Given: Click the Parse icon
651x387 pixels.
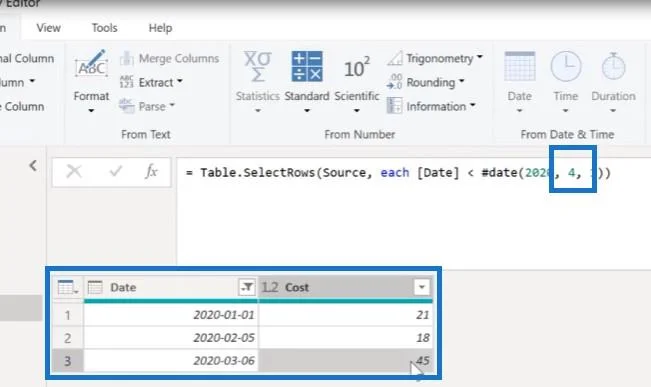Looking at the screenshot, I should click(x=127, y=106).
